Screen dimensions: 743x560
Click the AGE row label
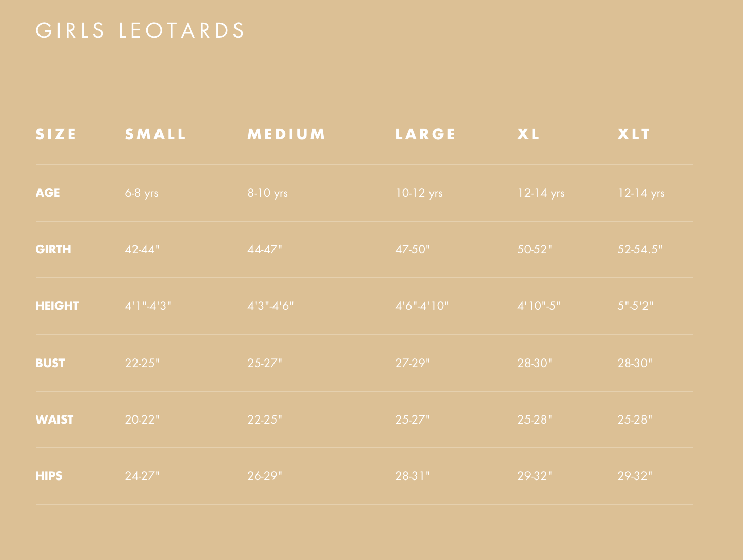pyautogui.click(x=48, y=193)
